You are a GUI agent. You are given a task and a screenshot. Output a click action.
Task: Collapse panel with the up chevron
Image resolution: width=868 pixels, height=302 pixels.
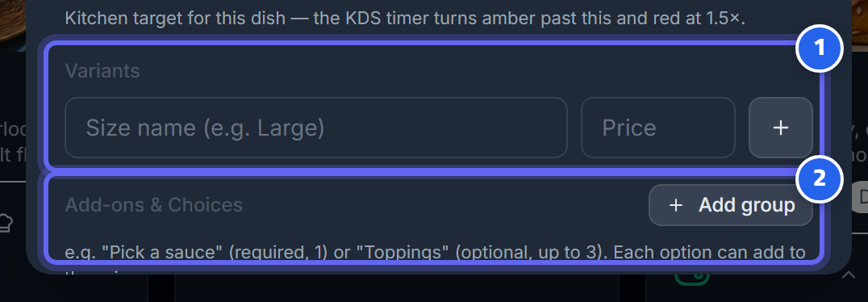[848, 275]
